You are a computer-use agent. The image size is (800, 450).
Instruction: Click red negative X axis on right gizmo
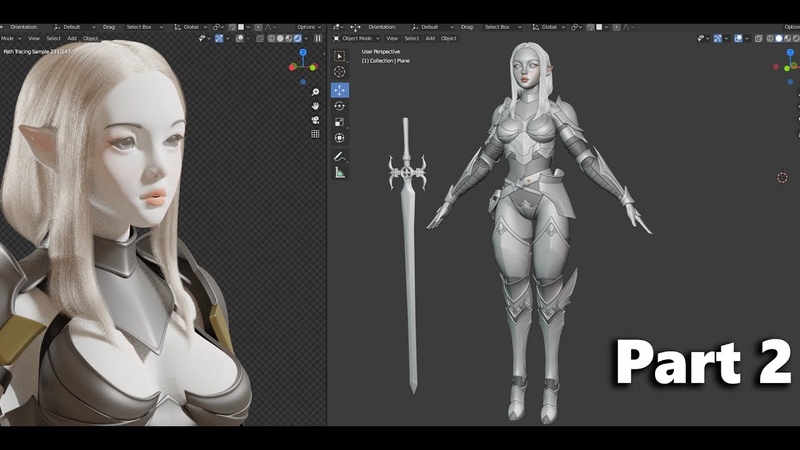click(776, 67)
